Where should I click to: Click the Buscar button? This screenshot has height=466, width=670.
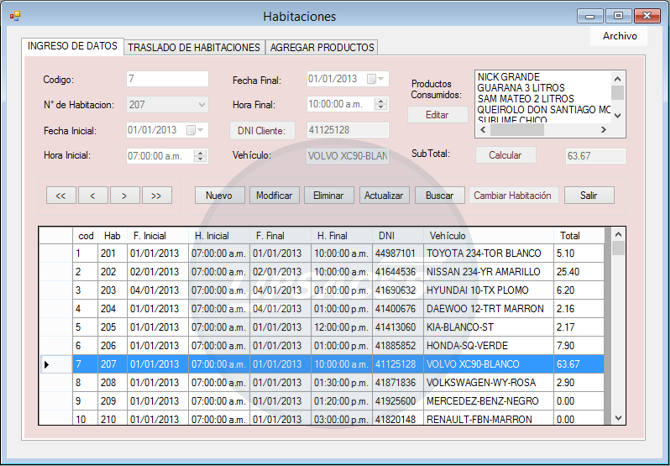click(439, 195)
